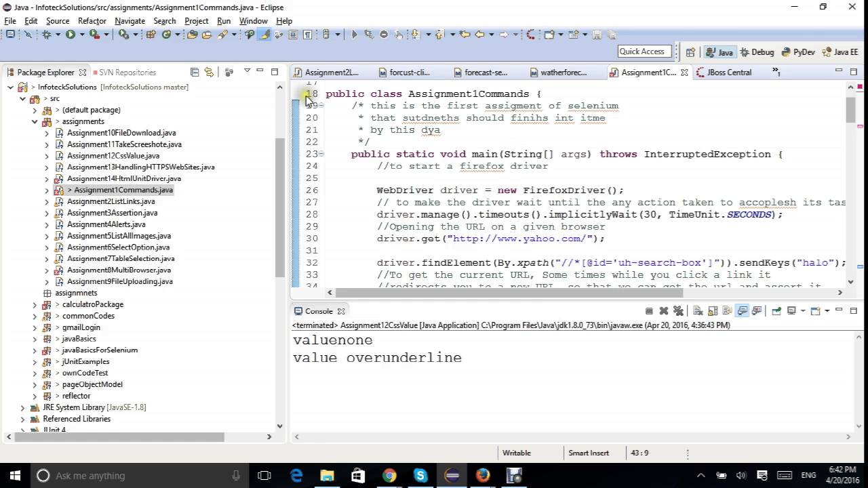
Task: Click the Windows Start button
Action: point(15,476)
